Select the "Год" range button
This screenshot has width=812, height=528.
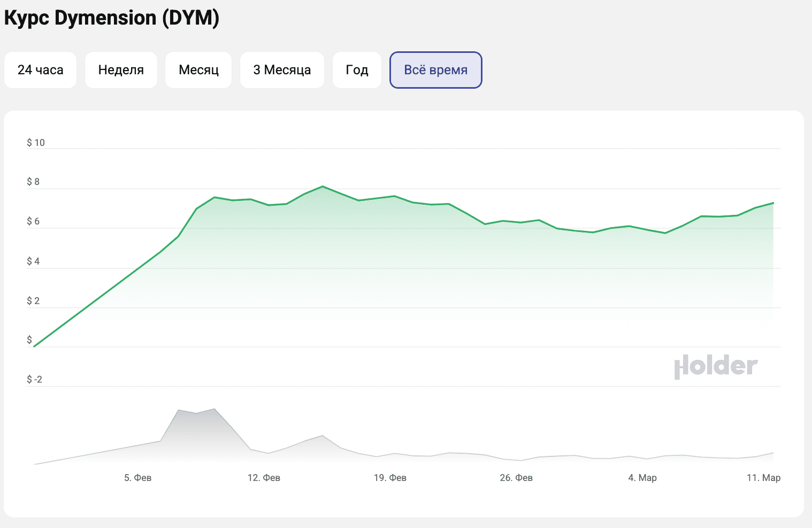(x=357, y=70)
